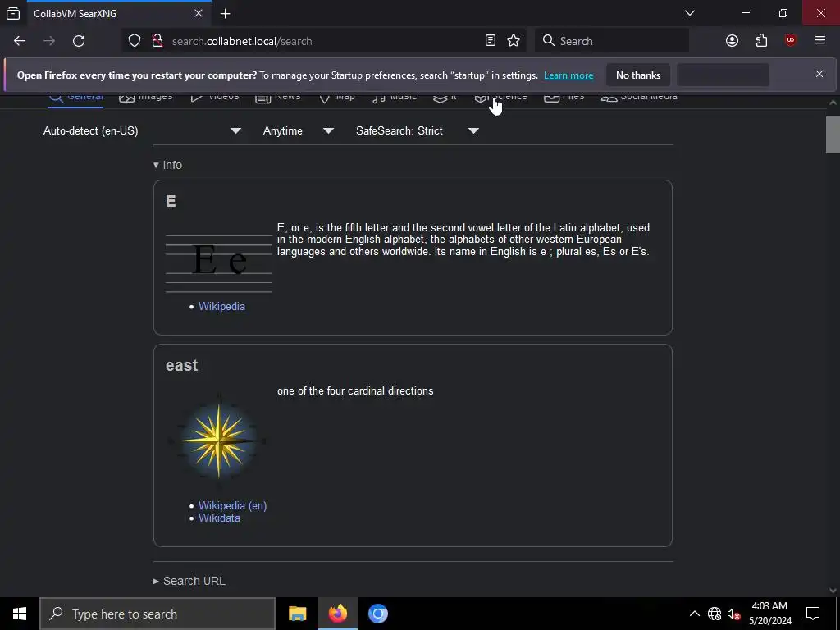The image size is (840, 630).
Task: Click the E infobox heading
Action: (171, 201)
